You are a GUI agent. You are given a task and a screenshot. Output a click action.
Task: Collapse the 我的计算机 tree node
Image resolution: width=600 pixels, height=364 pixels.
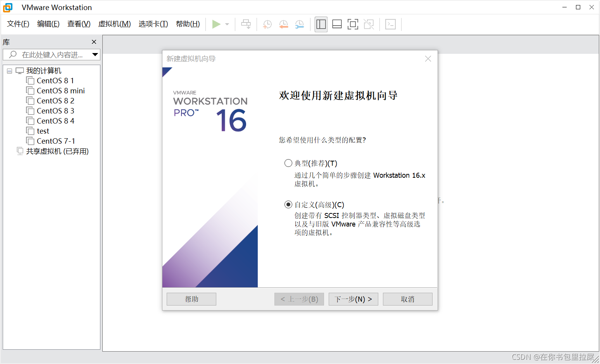(10, 71)
